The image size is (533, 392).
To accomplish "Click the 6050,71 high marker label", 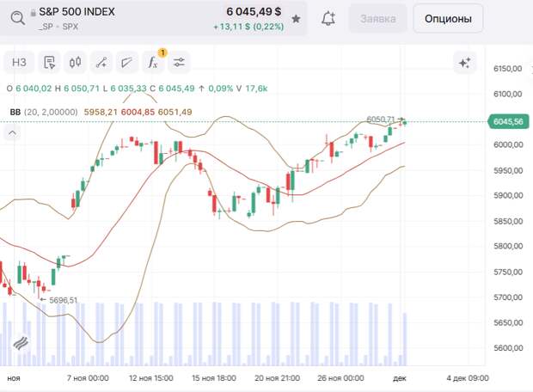I will tap(380, 119).
